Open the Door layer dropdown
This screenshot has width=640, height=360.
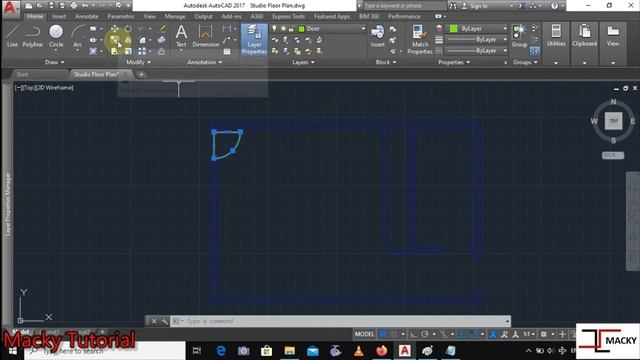tap(363, 29)
